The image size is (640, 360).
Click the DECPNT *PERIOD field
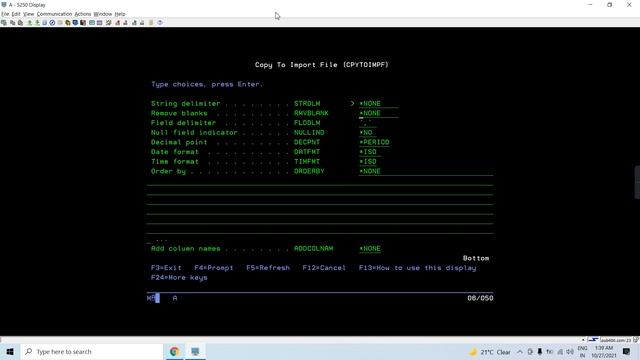click(x=374, y=142)
